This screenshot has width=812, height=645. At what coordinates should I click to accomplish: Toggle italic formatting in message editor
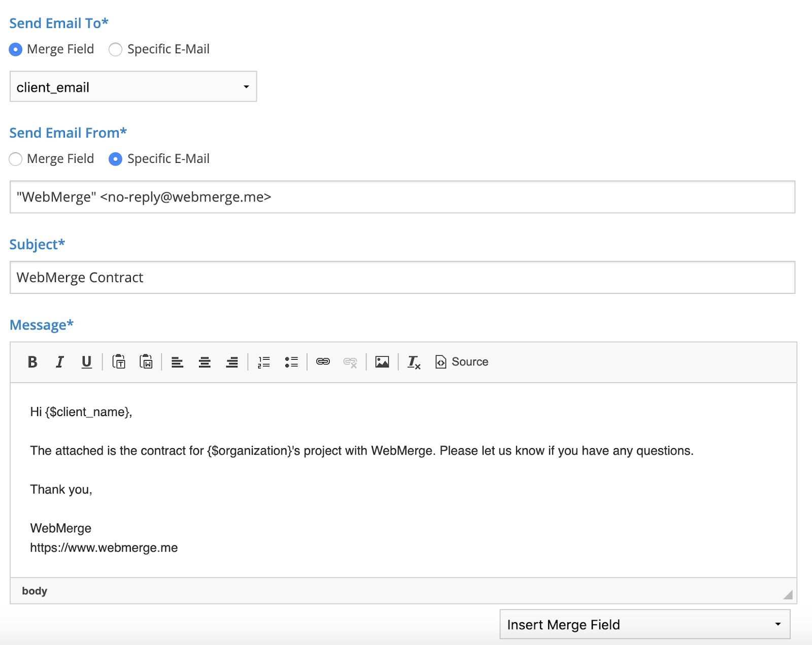pyautogui.click(x=60, y=362)
